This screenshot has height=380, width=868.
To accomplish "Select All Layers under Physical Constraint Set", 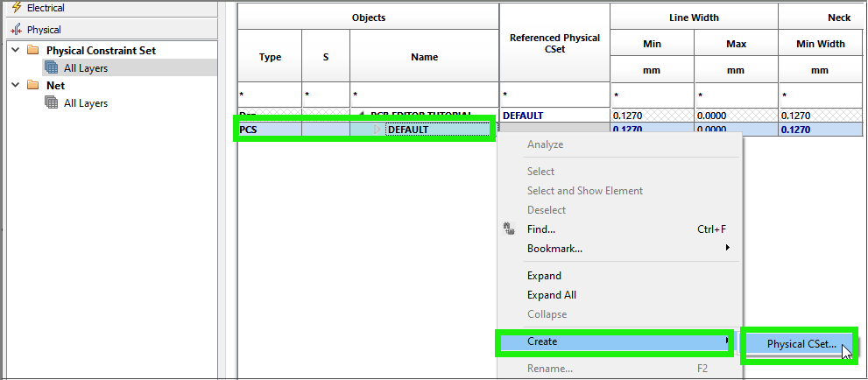I will coord(85,68).
